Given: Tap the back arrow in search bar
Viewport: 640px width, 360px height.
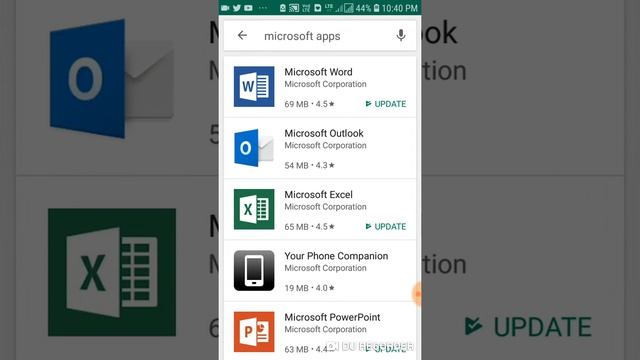Looking at the screenshot, I should [242, 36].
